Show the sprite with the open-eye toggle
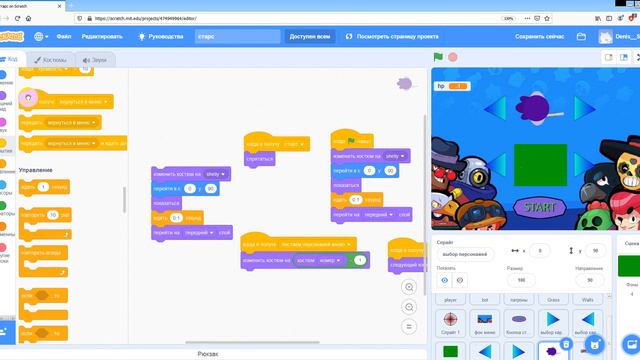 (444, 280)
